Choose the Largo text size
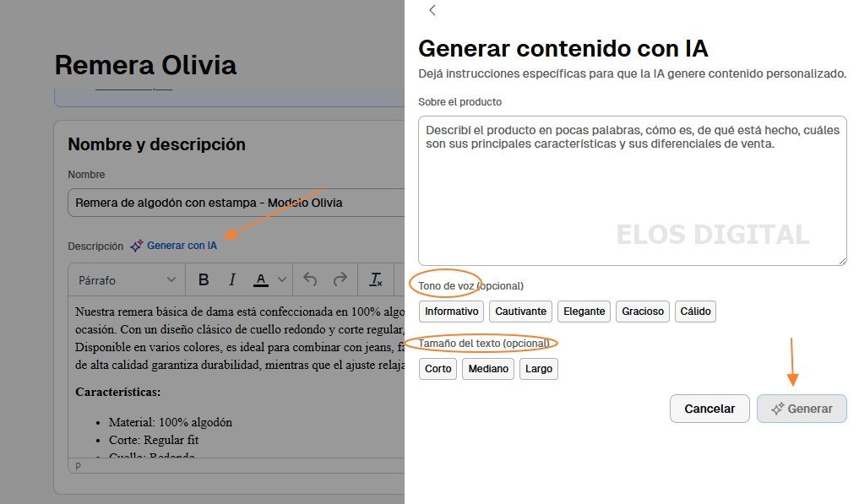This screenshot has width=859, height=504. tap(539, 369)
